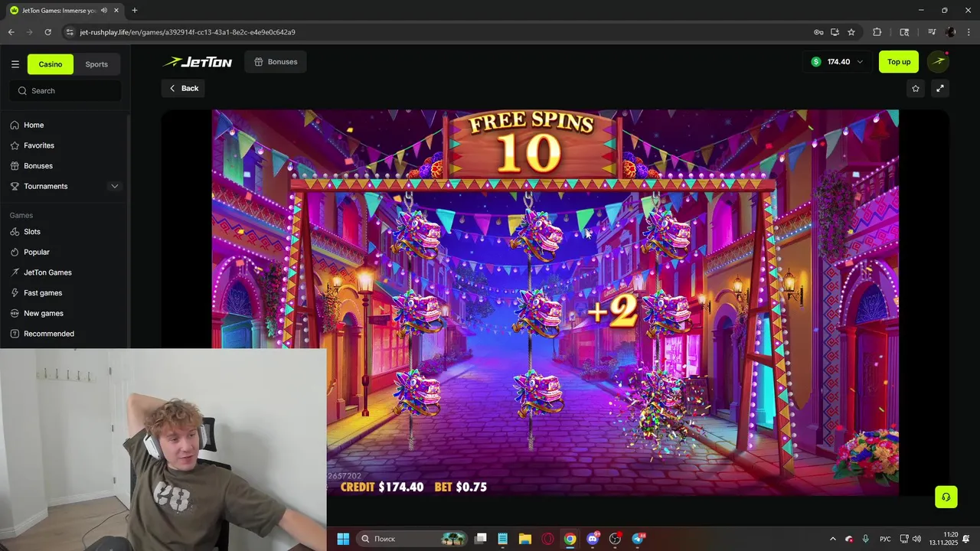
Task: Open Discord from the taskbar
Action: click(593, 539)
